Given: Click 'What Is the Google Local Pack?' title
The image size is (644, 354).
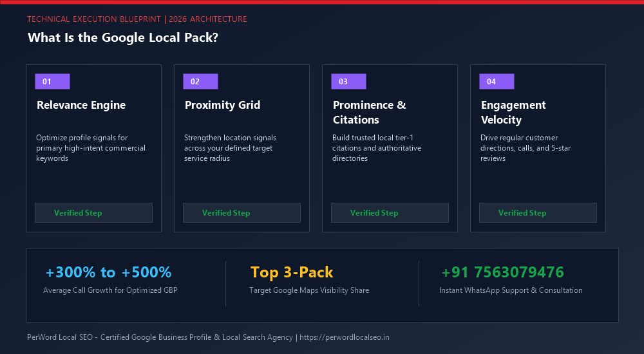Looking at the screenshot, I should [x=123, y=37].
